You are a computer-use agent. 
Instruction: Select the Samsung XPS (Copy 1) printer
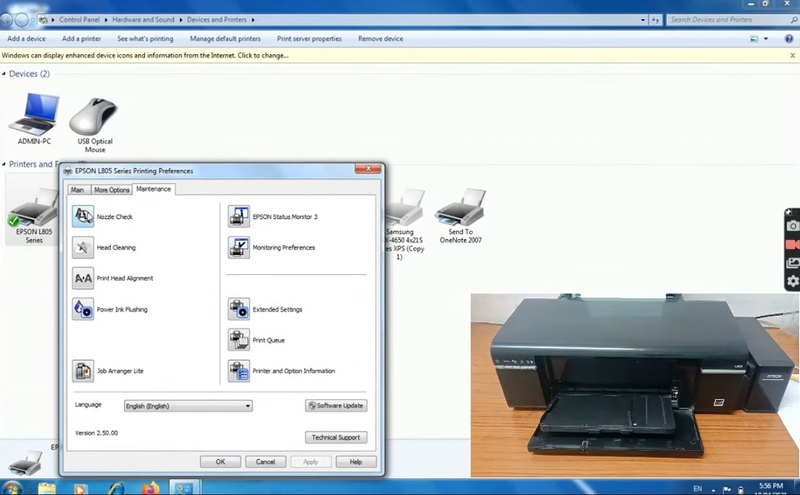404,224
